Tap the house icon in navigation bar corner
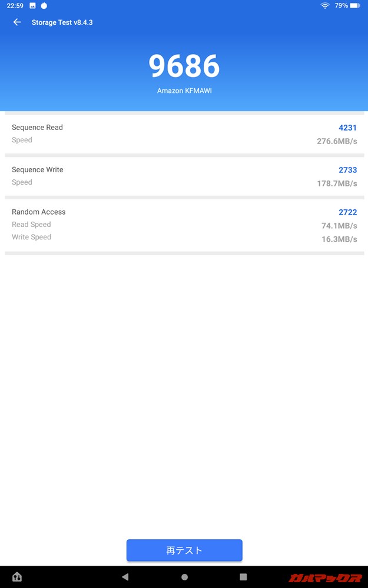Image resolution: width=368 pixels, height=588 pixels. [x=17, y=577]
